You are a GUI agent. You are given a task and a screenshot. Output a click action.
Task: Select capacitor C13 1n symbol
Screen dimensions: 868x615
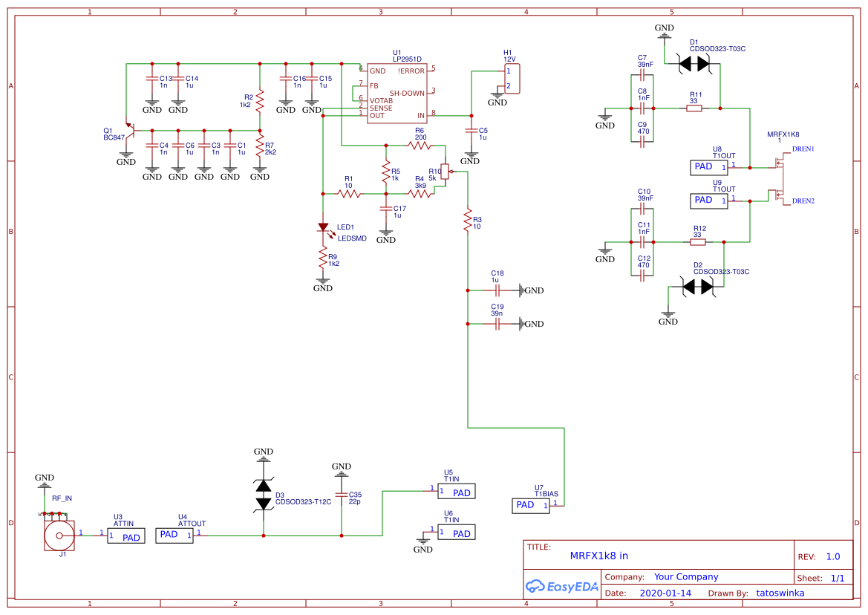coord(152,79)
